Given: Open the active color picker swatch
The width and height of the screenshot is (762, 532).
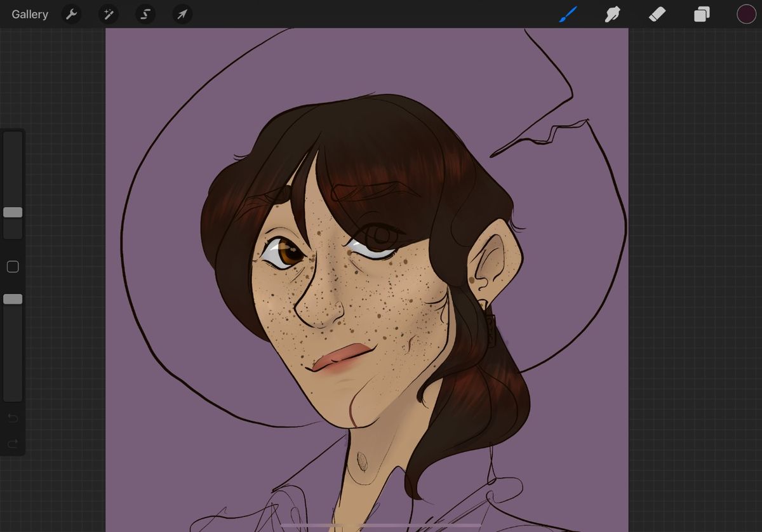Looking at the screenshot, I should point(746,14).
